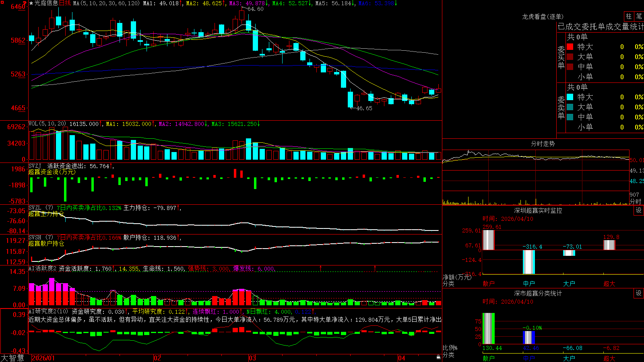Click the AI活跃度2 indicator label

(43, 269)
